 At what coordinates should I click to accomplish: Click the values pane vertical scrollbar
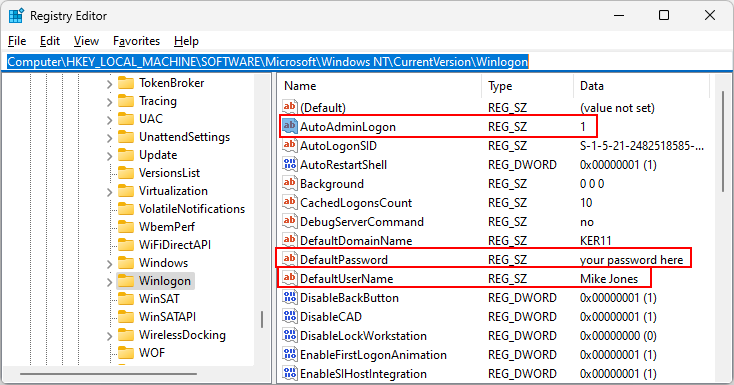(x=723, y=141)
